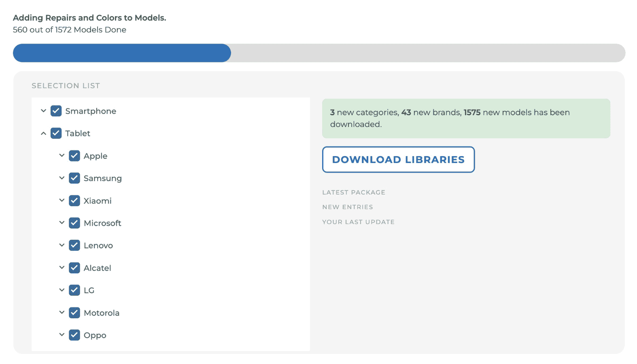Click the green download notification message
The height and width of the screenshot is (364, 637).
coord(466,118)
